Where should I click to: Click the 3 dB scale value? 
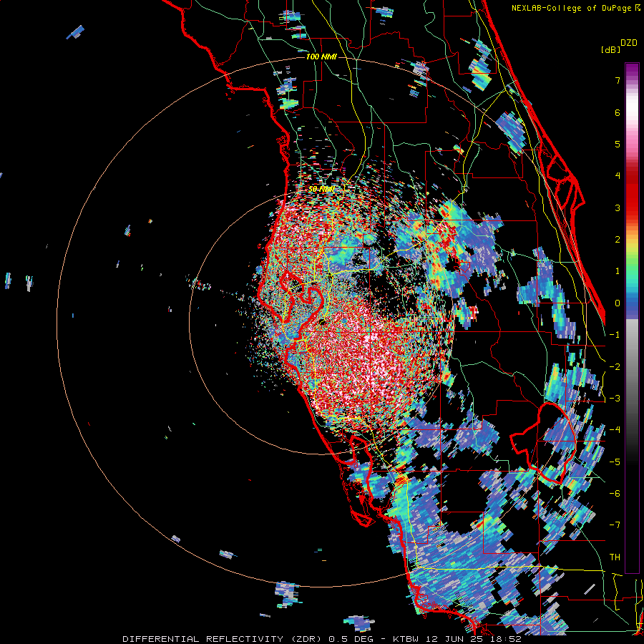618,208
